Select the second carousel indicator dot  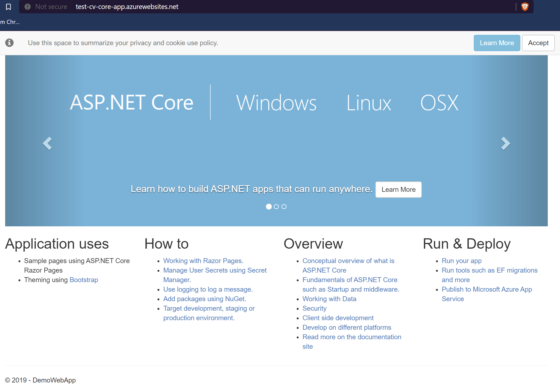tap(276, 207)
